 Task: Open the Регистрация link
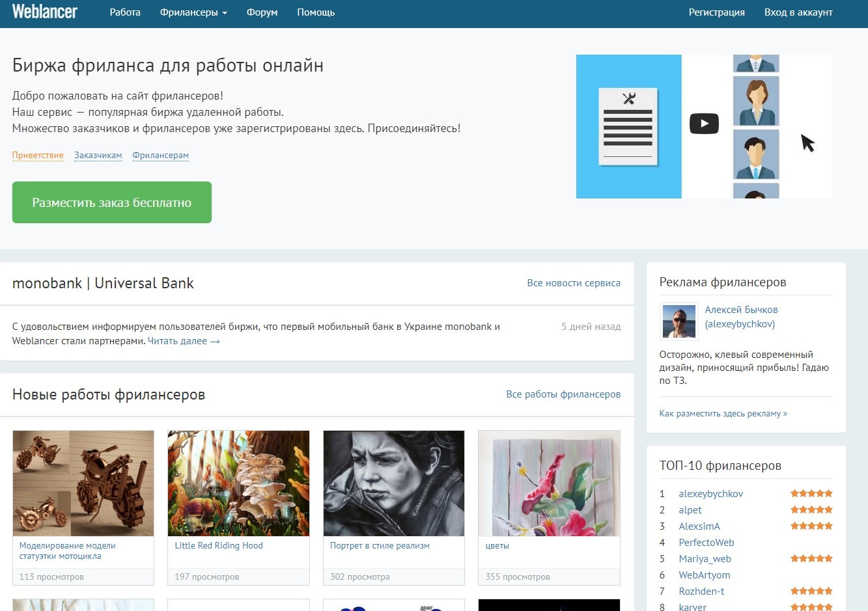point(716,12)
